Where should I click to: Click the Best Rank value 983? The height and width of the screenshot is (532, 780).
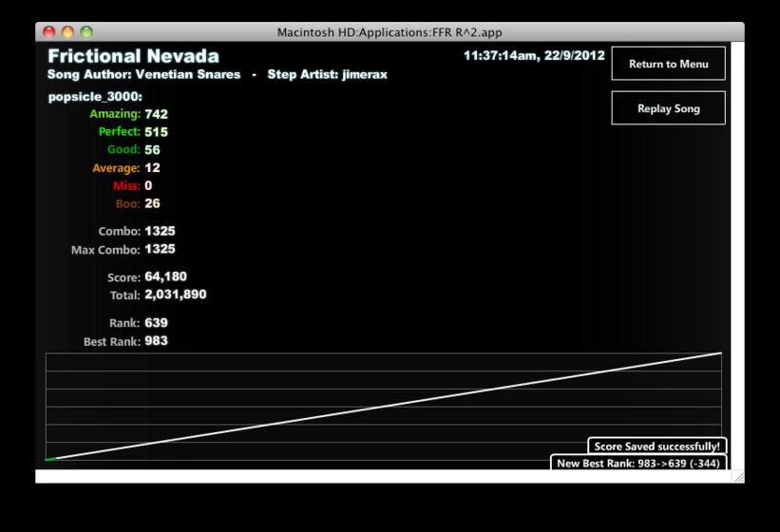(156, 341)
